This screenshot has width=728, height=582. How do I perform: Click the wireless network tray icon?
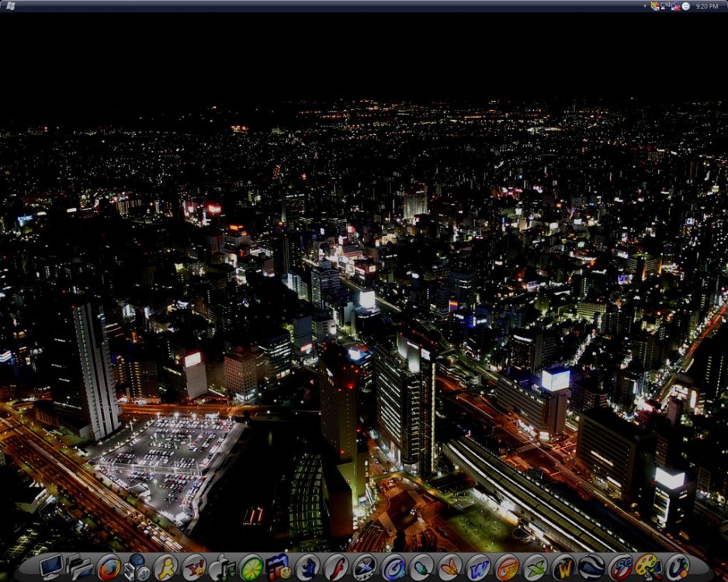[x=665, y=5]
